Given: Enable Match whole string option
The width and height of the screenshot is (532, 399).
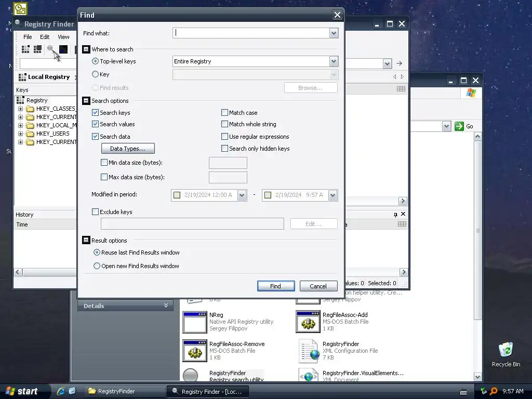Looking at the screenshot, I should click(224, 124).
